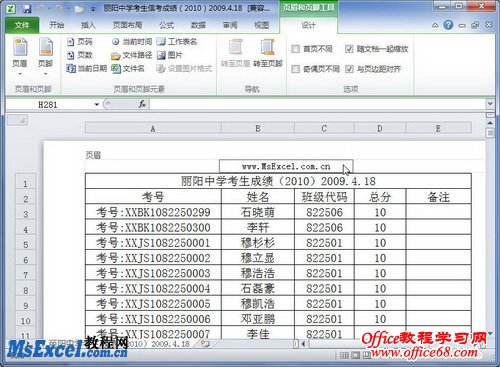
Task: Click cell with name 邓亚鹏
Action: coord(258,319)
